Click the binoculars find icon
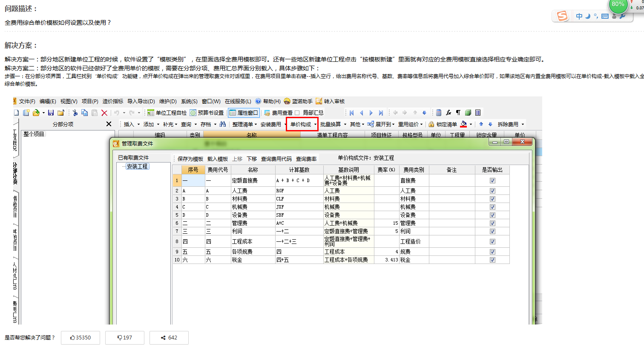Viewport: 644px width, 345px height. click(x=223, y=124)
